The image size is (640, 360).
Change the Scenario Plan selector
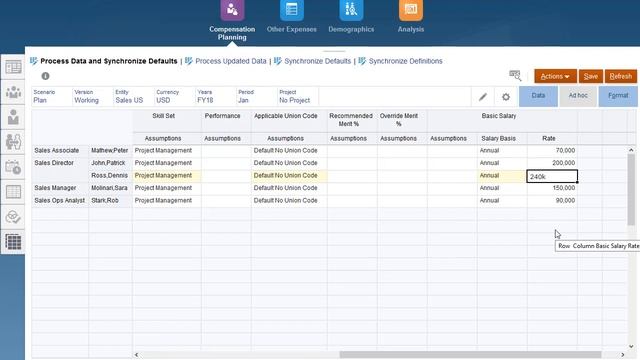click(51, 97)
